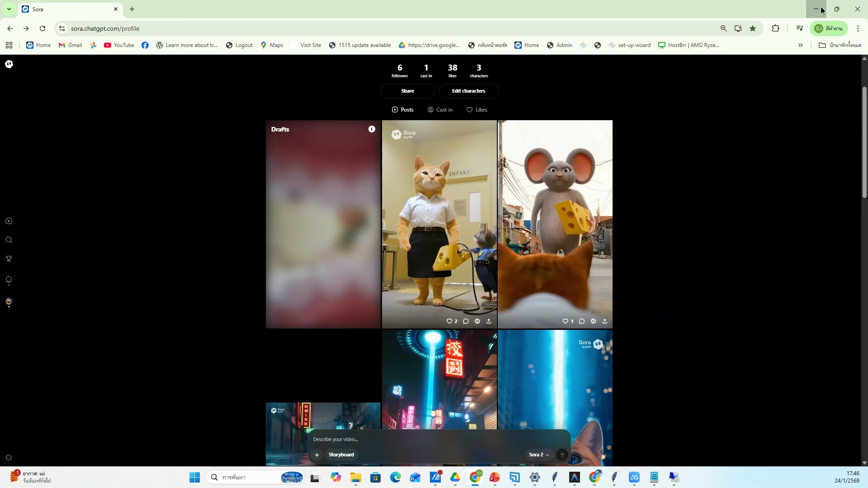Like the mouse holding cheese video
This screenshot has width=868, height=488.
coord(565,321)
